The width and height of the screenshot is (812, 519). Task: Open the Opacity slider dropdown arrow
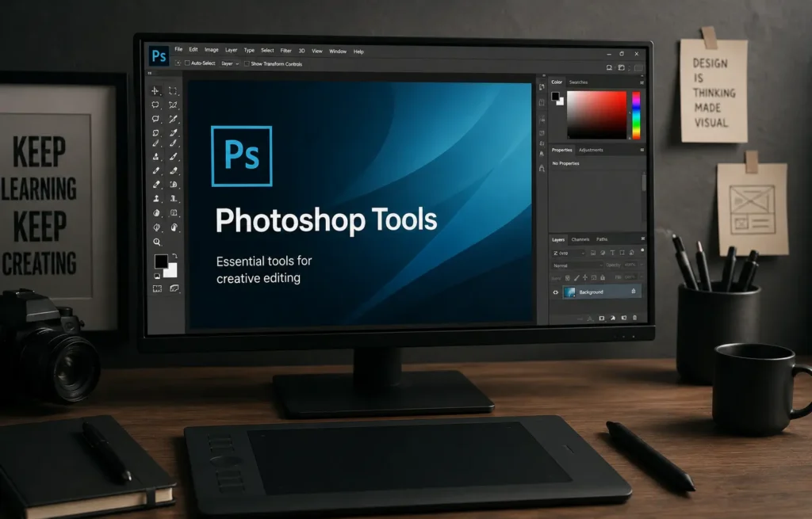(x=641, y=265)
